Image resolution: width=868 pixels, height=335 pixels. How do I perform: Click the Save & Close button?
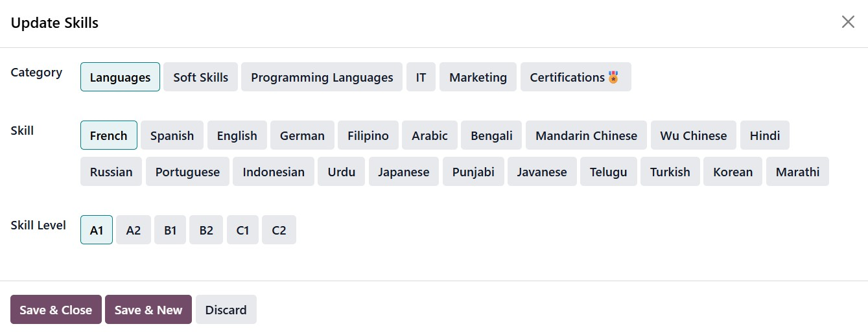pos(56,310)
